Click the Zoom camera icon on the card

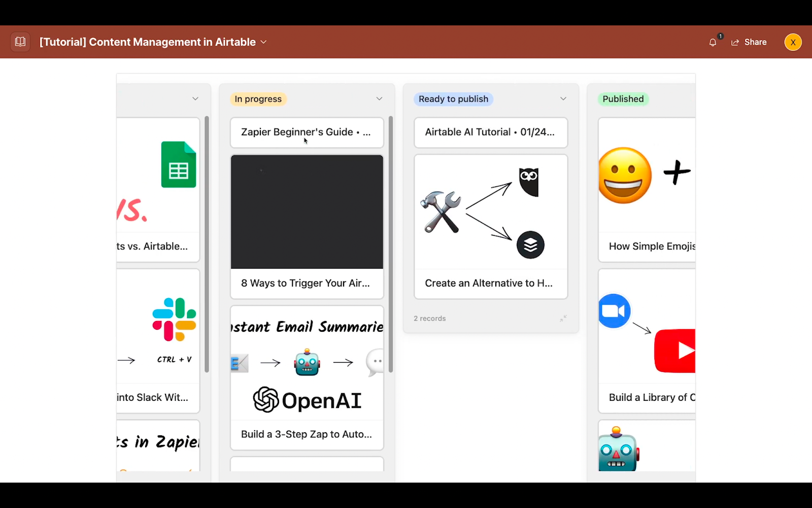point(614,311)
